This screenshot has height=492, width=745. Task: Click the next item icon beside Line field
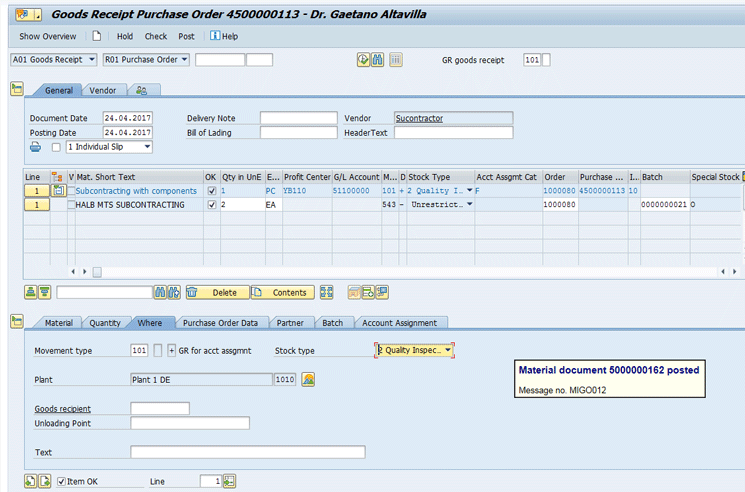click(x=230, y=481)
